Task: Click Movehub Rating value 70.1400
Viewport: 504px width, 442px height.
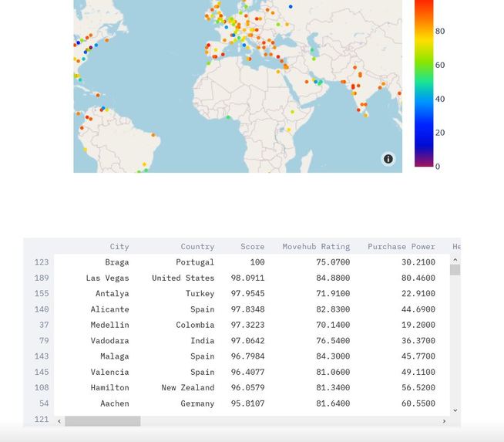Action: point(333,325)
